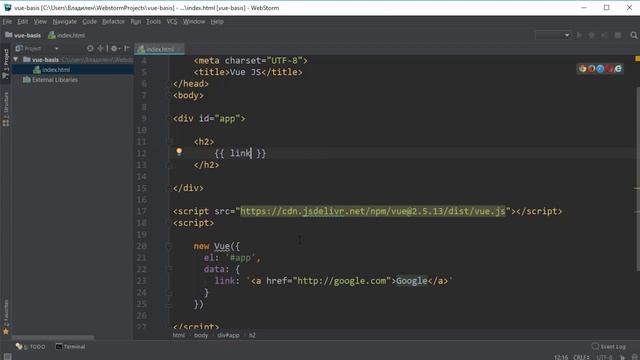Click the Run button in toolbar
The height and width of the screenshot is (360, 640).
pyautogui.click(x=579, y=36)
